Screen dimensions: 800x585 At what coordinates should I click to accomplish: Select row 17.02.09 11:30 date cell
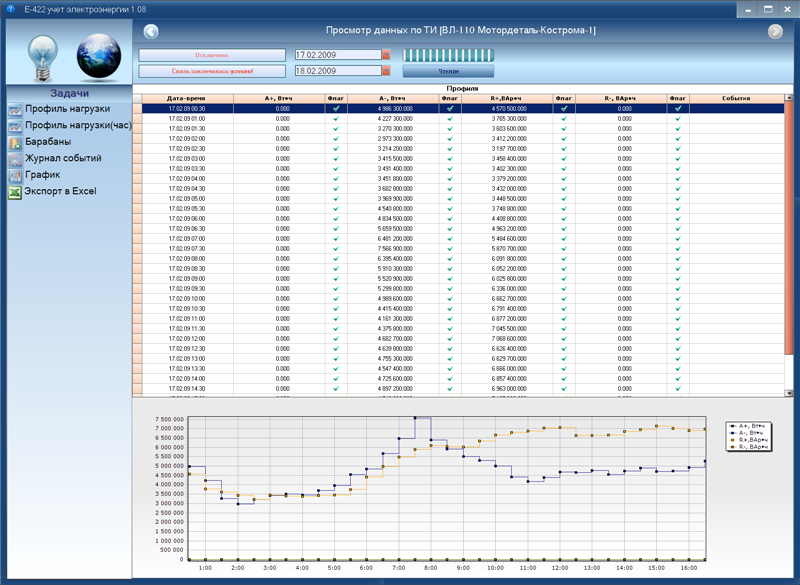click(x=187, y=329)
